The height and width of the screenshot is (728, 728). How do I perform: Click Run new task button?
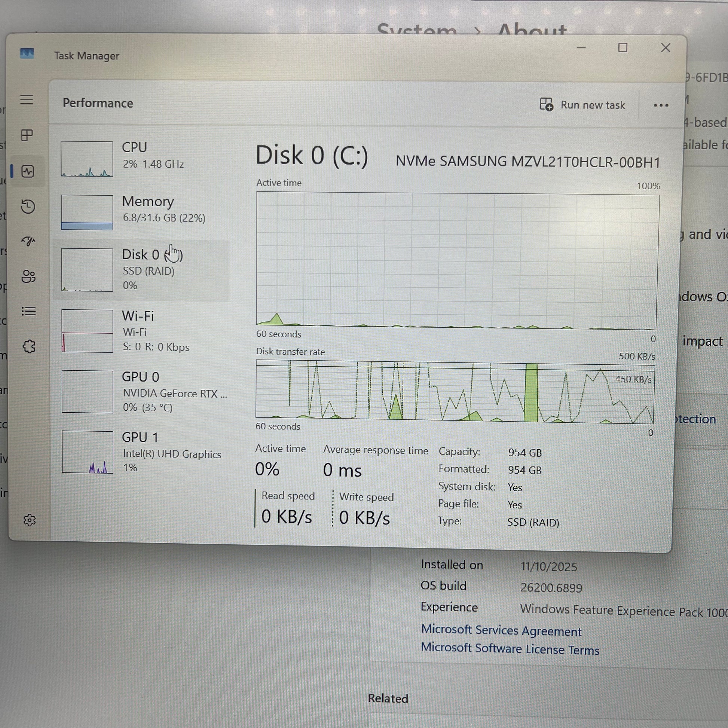(582, 105)
